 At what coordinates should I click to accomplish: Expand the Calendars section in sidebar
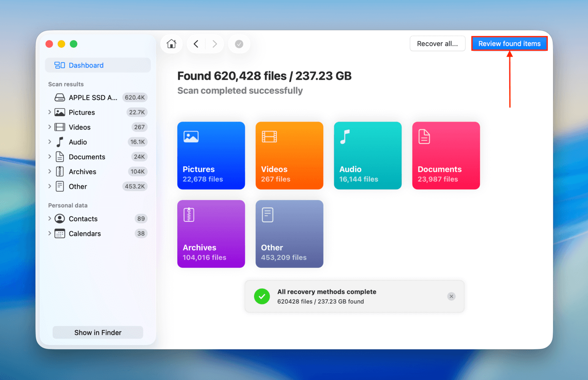click(x=50, y=233)
